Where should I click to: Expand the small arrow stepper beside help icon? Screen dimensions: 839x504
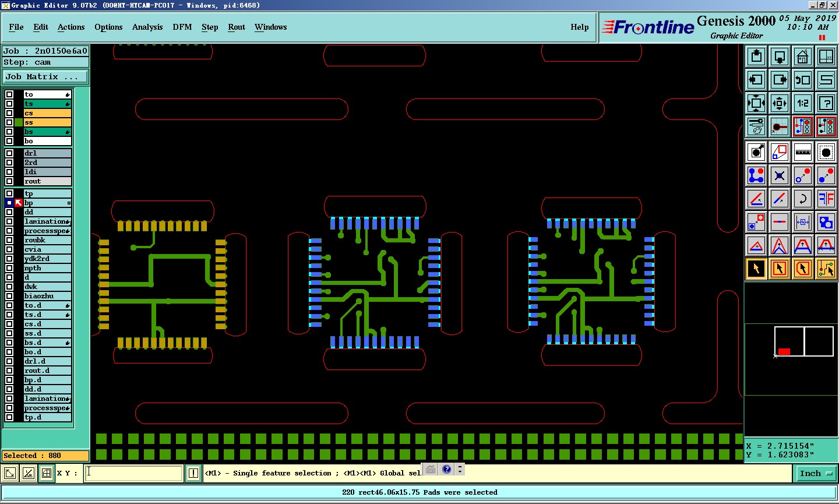click(x=460, y=469)
